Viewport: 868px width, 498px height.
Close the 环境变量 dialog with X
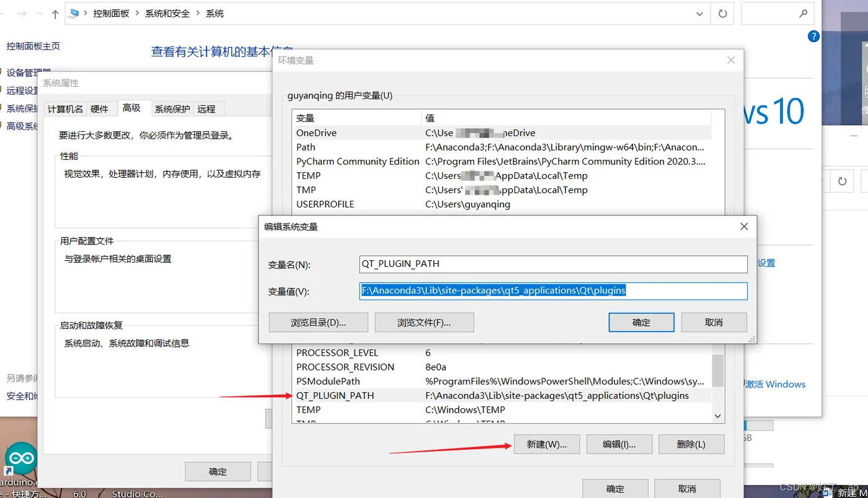731,60
